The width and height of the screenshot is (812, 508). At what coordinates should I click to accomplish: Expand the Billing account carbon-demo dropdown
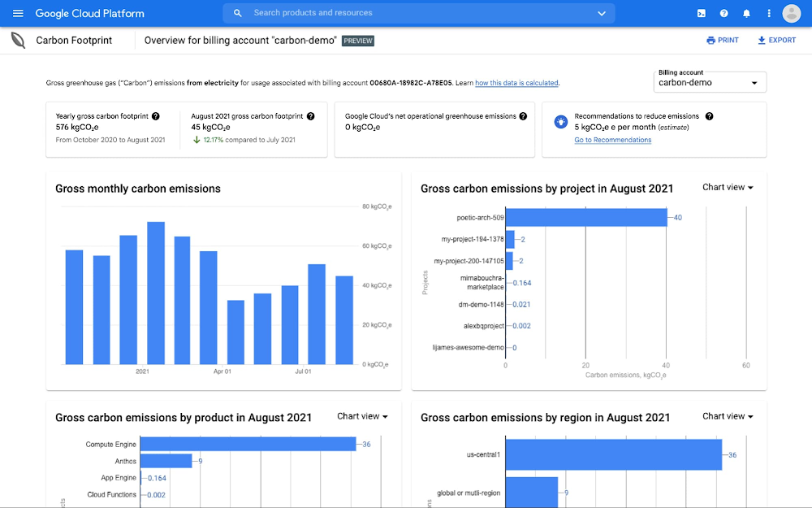[x=710, y=82]
